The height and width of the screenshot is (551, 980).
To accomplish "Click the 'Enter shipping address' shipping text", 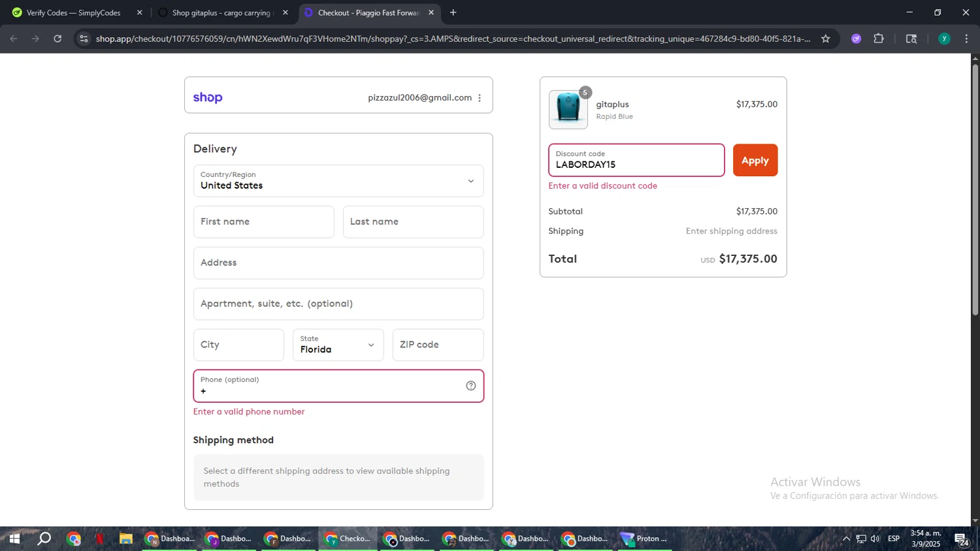I will point(731,231).
